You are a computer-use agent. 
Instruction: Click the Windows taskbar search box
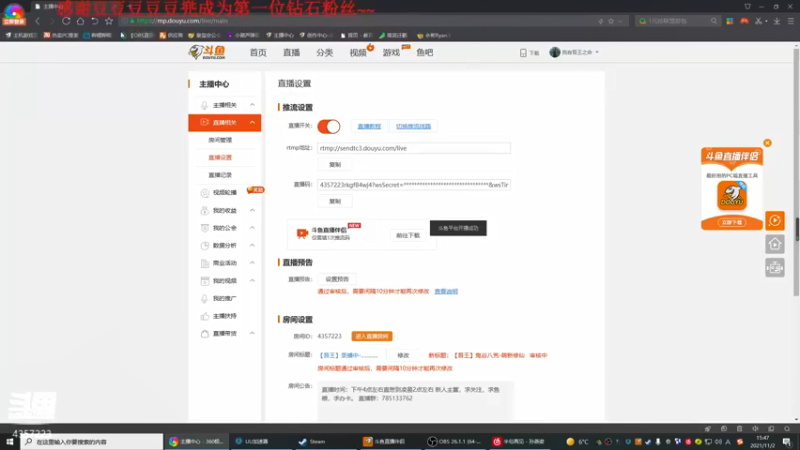92,441
